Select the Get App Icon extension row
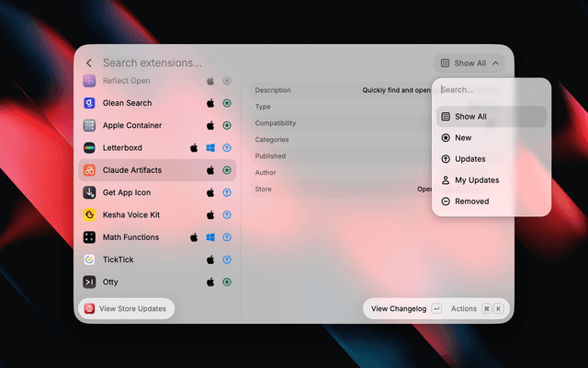Image resolution: width=588 pixels, height=368 pixels. [157, 192]
